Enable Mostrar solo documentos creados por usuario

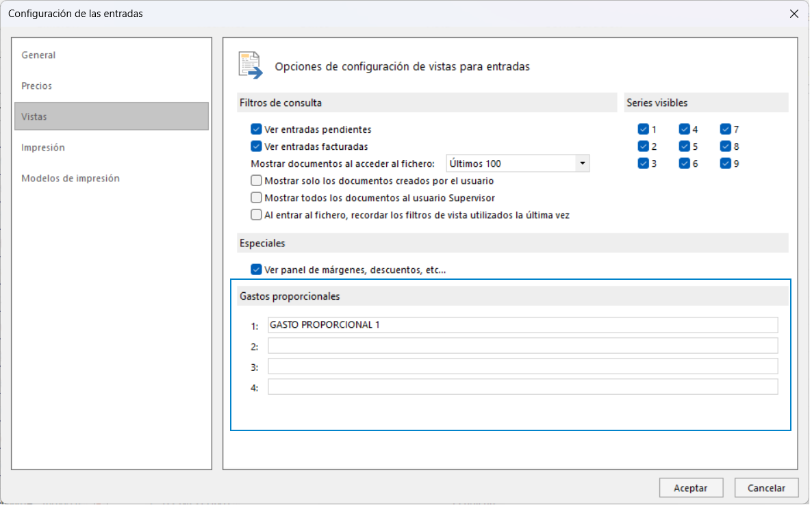pos(256,181)
